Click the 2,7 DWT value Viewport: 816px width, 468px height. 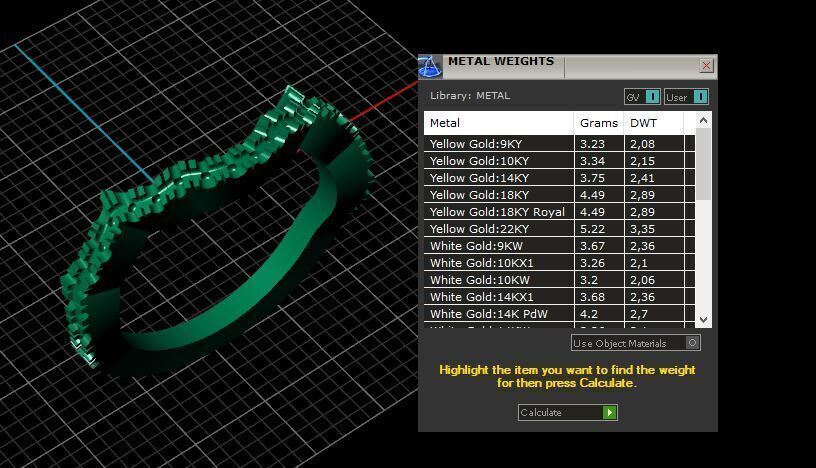pyautogui.click(x=639, y=314)
